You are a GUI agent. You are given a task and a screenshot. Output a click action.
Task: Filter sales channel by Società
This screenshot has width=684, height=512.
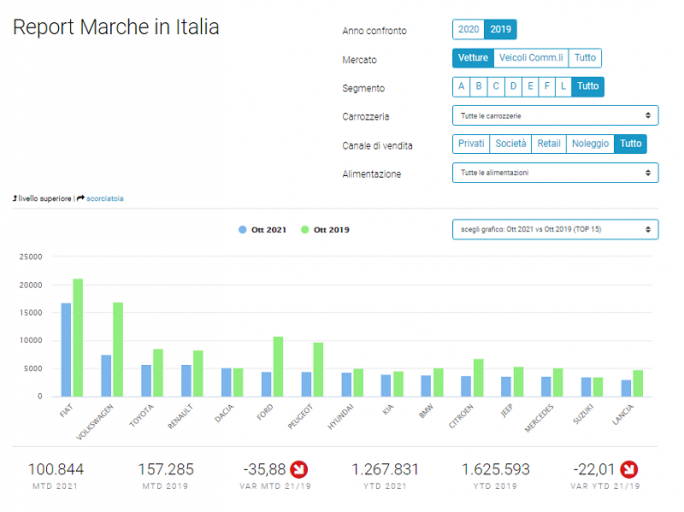pos(510,144)
